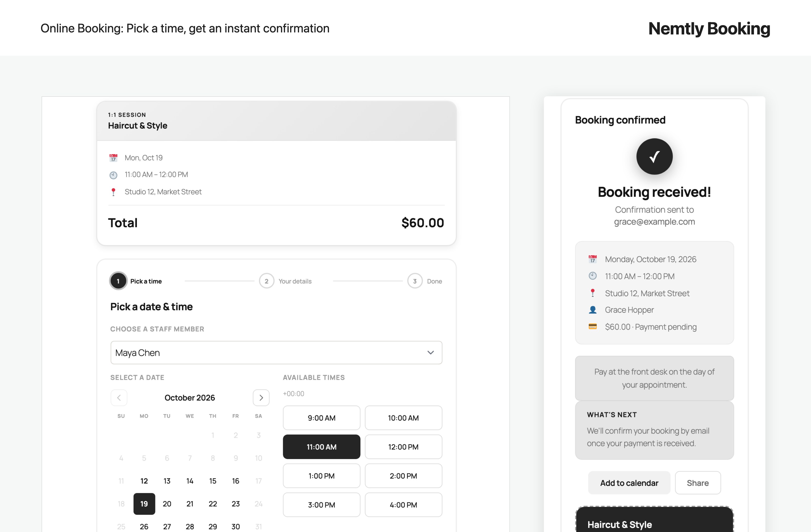Select October 20 in the calendar
Screen dimensions: 811x532
(167, 504)
